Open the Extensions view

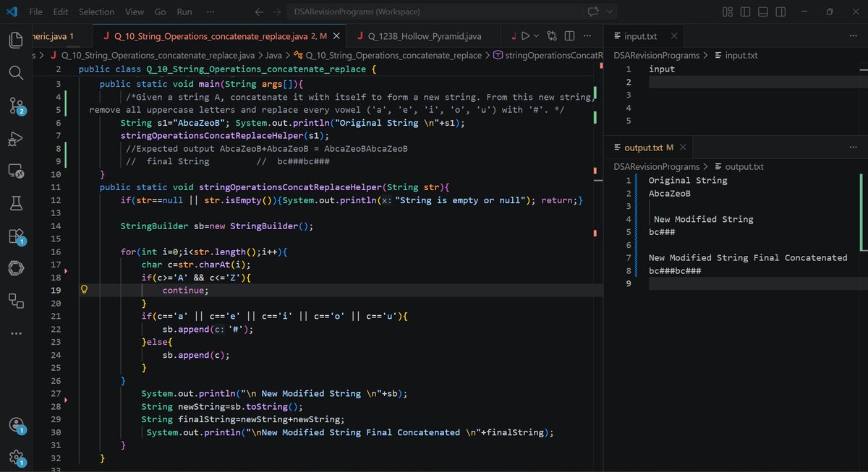pyautogui.click(x=16, y=236)
